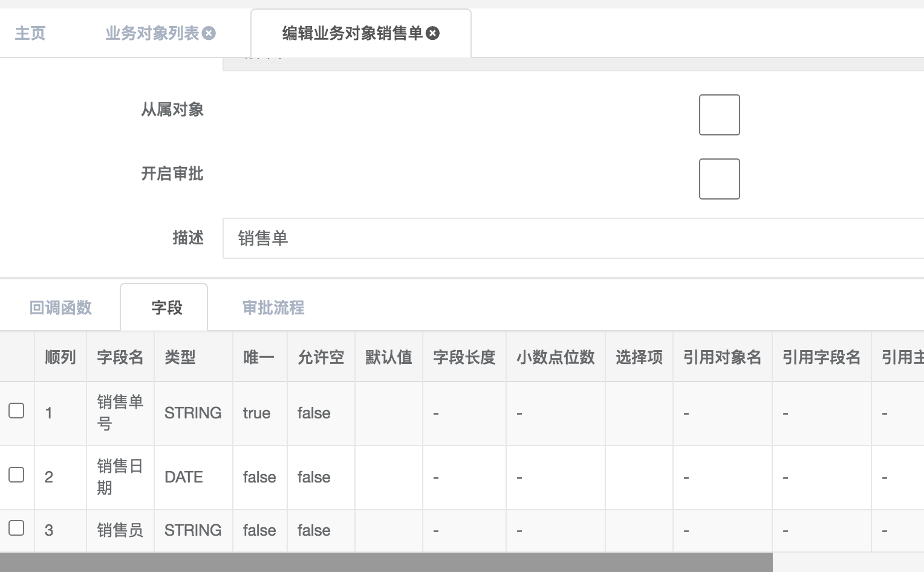Image resolution: width=924 pixels, height=572 pixels.
Task: Click the 引用字段名 column header
Action: point(822,357)
